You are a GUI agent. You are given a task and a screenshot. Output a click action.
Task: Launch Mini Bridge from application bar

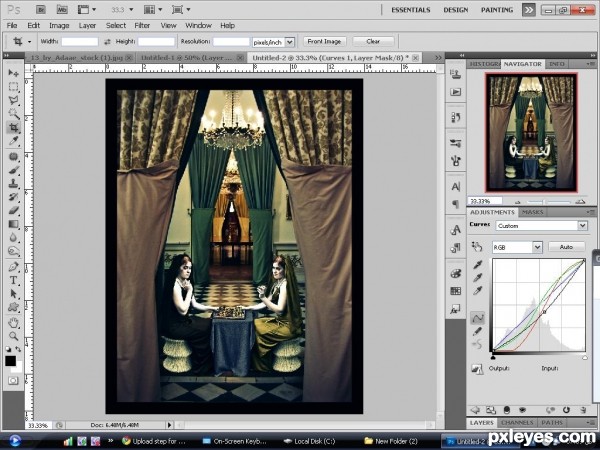pos(62,10)
